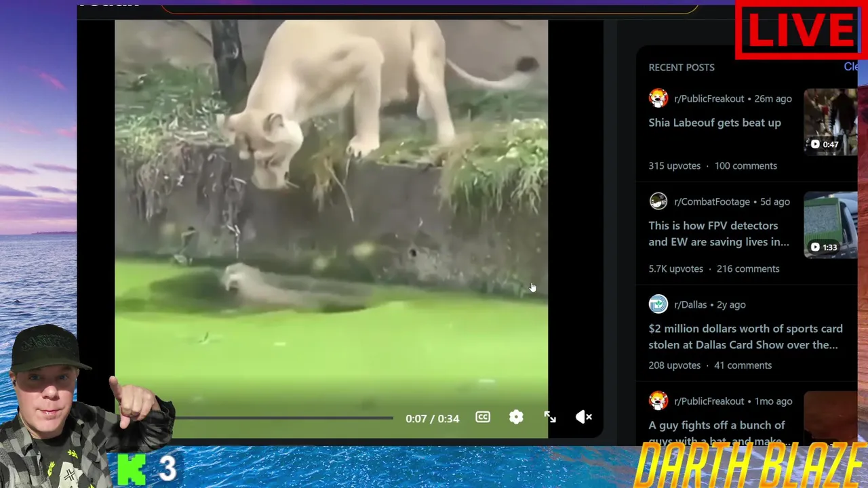
Task: Enter fullscreen video mode
Action: pyautogui.click(x=550, y=418)
